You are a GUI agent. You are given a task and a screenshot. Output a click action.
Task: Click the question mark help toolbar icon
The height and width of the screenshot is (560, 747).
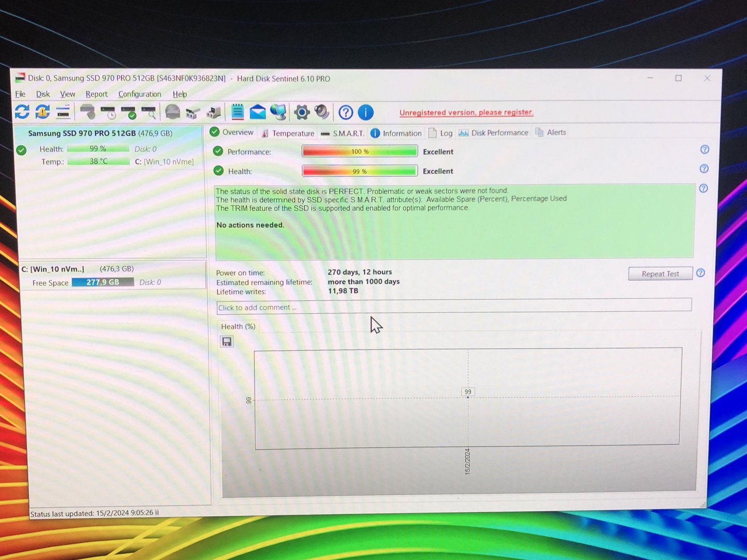tap(345, 113)
